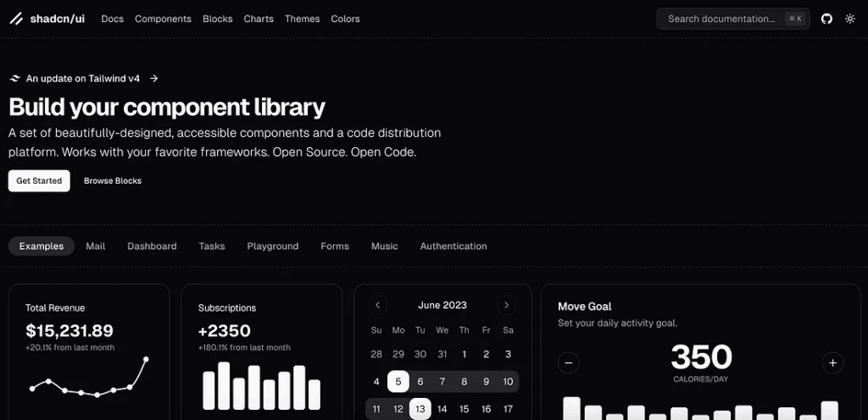The image size is (868, 420).
Task: Click +180.1% from last month text
Action: point(244,348)
